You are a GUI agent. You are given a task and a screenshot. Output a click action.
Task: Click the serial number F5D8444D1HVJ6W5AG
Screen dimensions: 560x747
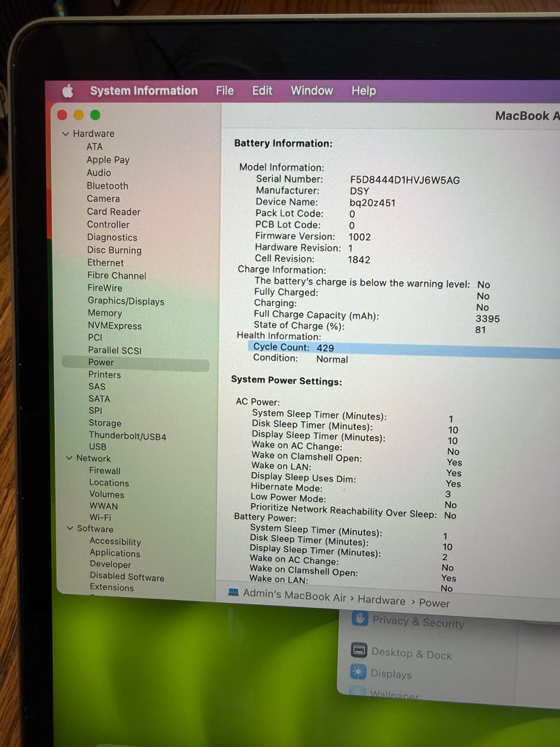click(x=405, y=180)
